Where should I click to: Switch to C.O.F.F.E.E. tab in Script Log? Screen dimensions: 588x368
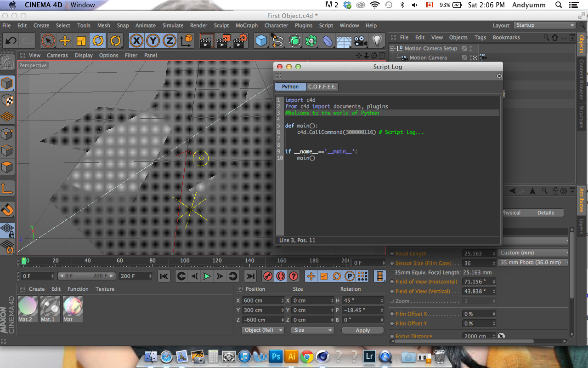pyautogui.click(x=322, y=86)
